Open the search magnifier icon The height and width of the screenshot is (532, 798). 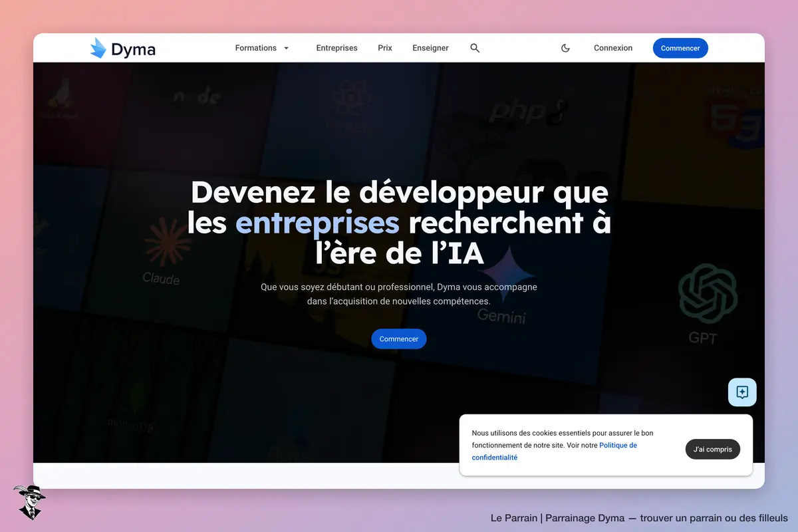click(x=475, y=48)
